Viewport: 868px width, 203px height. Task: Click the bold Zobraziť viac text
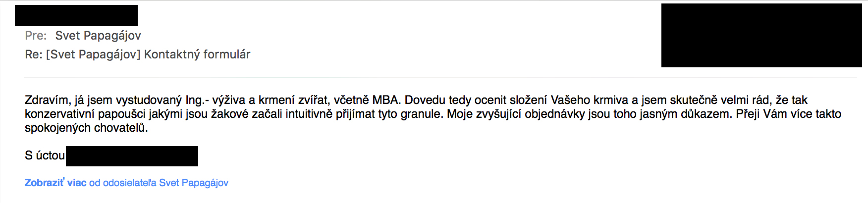tap(55, 183)
